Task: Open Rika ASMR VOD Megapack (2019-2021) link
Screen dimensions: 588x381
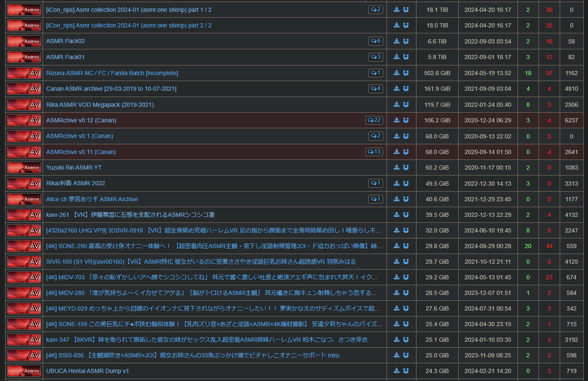Action: click(100, 105)
